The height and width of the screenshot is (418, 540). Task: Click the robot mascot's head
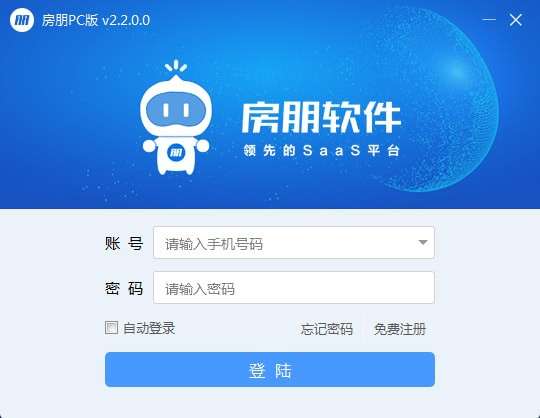176,107
